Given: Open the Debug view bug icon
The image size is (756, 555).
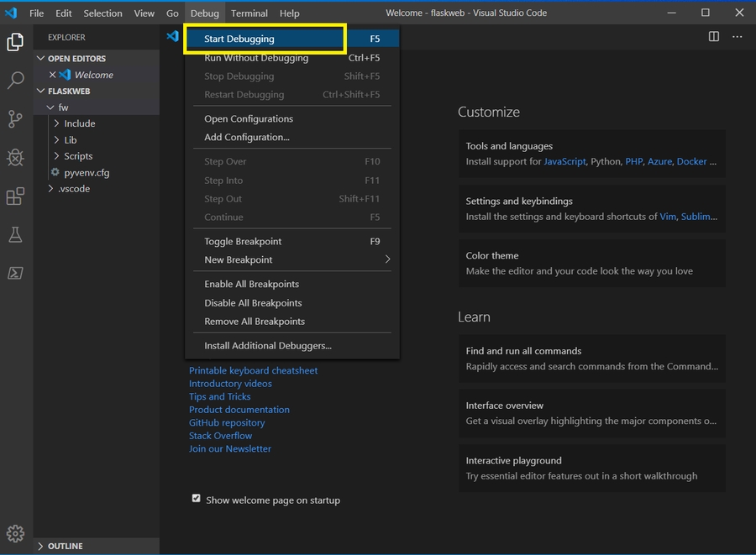Looking at the screenshot, I should point(15,157).
